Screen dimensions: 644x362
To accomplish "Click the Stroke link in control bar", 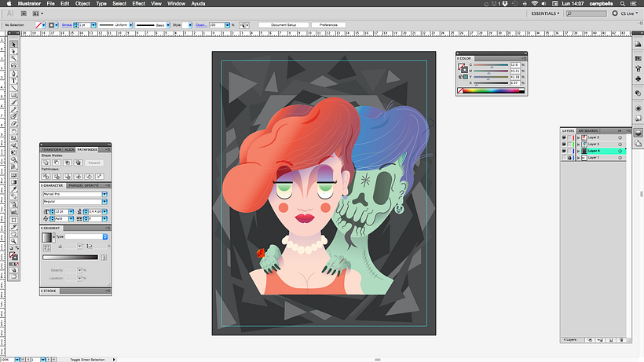I will 67,25.
